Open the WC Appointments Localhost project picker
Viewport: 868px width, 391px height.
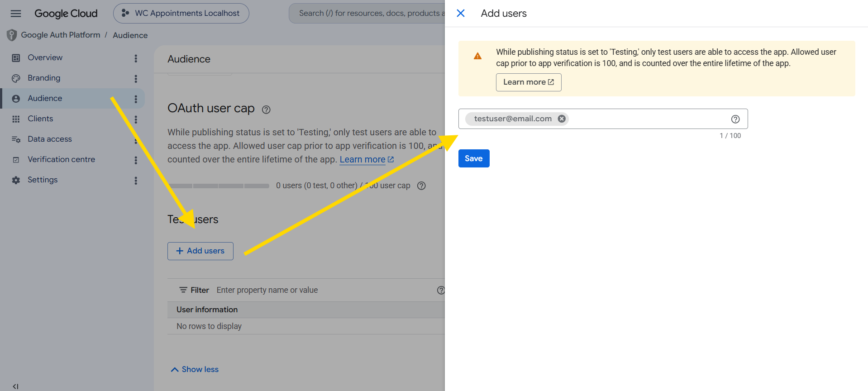[x=181, y=14]
